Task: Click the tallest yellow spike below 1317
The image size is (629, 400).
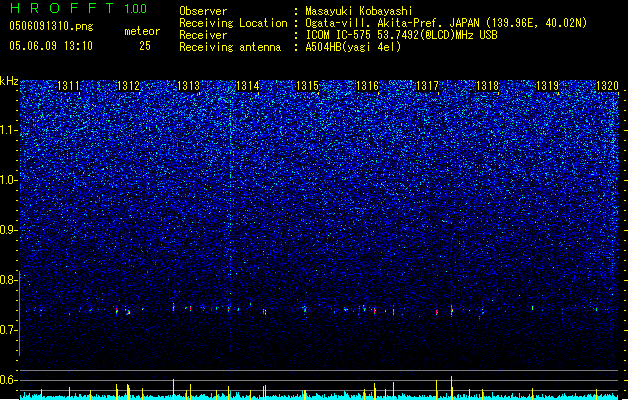Action: pyautogui.click(x=452, y=388)
